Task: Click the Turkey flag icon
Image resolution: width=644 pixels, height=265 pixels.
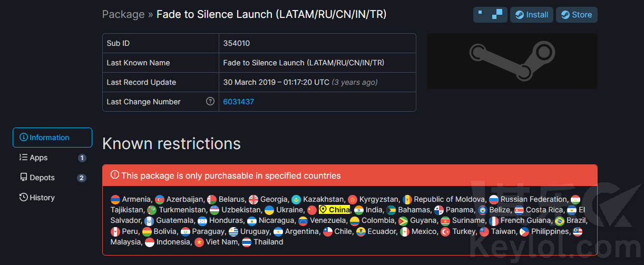Action: (x=445, y=232)
